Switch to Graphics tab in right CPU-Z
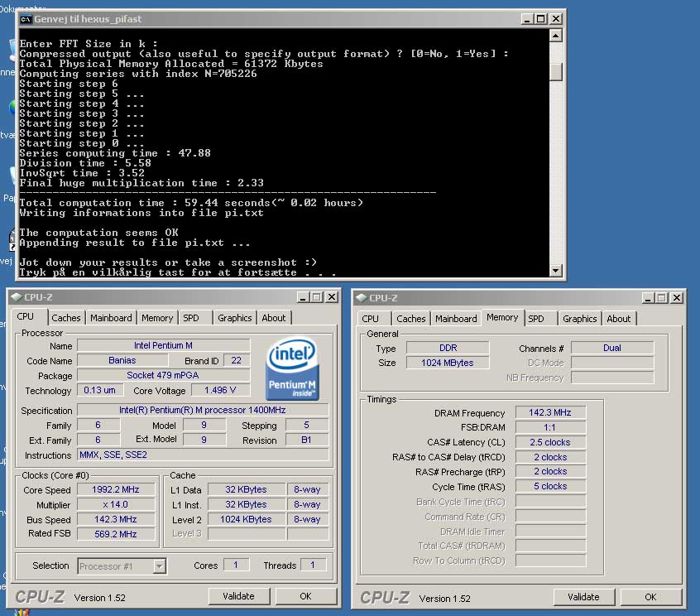The width and height of the screenshot is (700, 616). (580, 319)
